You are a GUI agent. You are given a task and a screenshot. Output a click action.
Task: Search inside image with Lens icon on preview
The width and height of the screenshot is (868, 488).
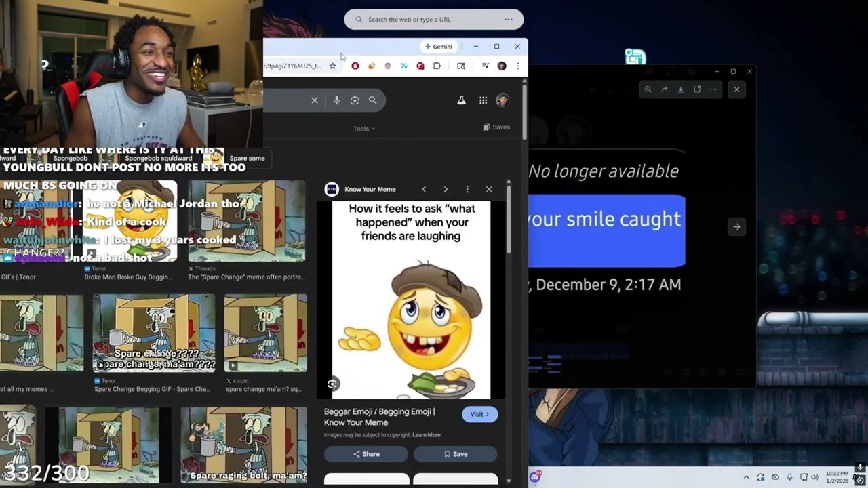click(x=332, y=384)
